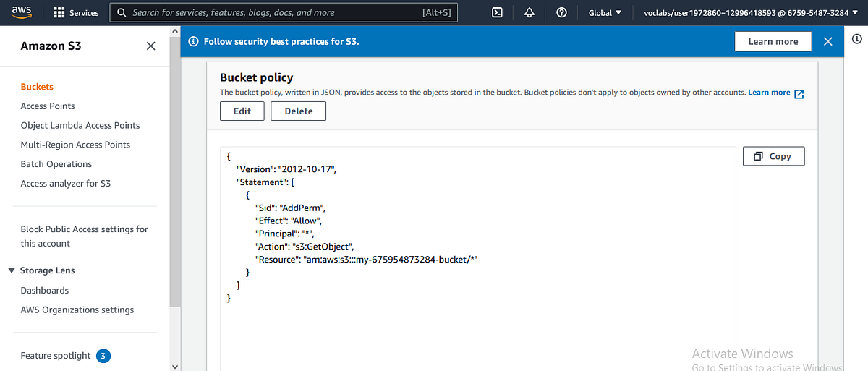Click the "Action": "s3:GetObject" line
The image size is (868, 371).
point(305,247)
